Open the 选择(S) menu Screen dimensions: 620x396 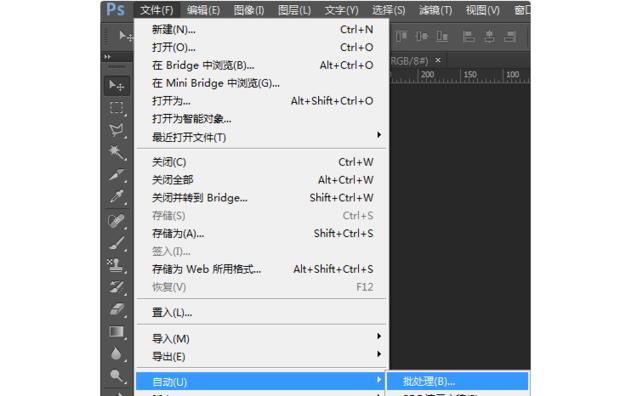[388, 10]
